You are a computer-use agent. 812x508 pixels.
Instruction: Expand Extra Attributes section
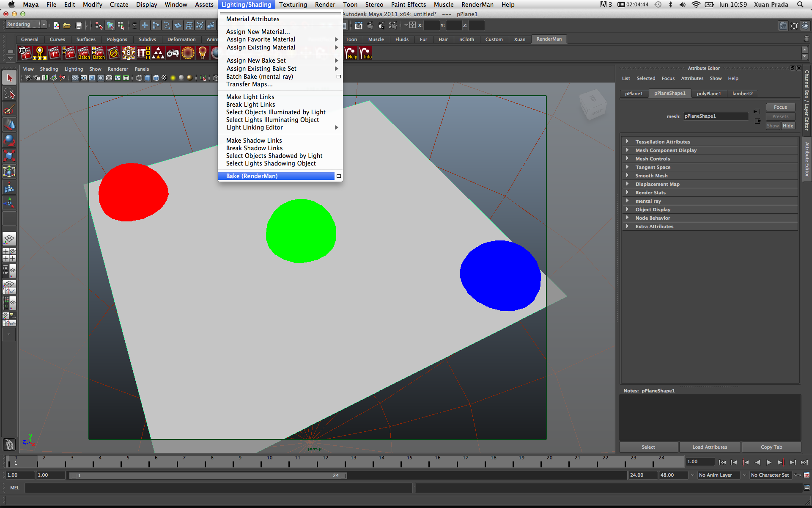[x=709, y=226]
